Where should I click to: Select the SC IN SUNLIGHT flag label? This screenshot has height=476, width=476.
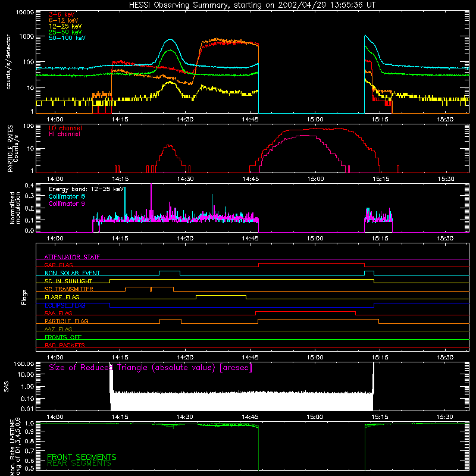click(68, 281)
